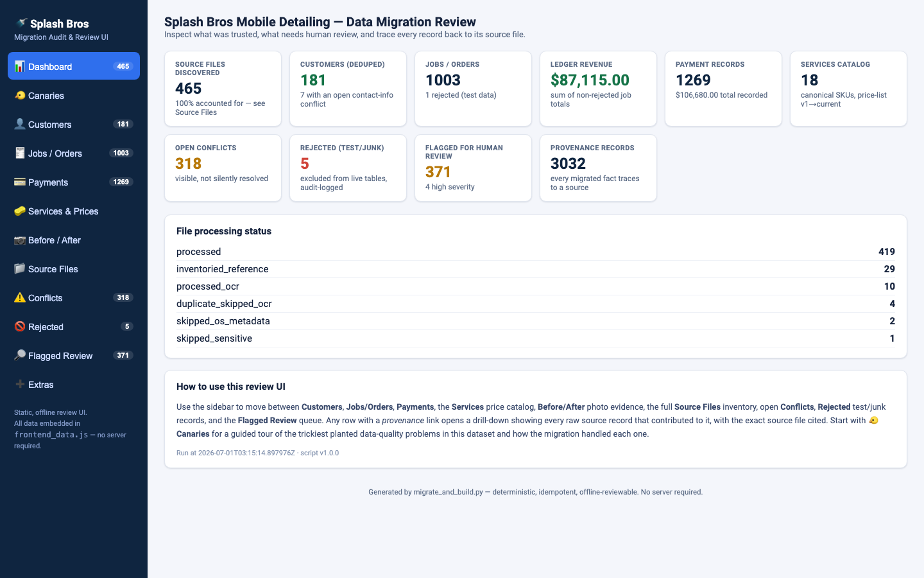Click the 'skipped_sensitive' row

click(536, 338)
